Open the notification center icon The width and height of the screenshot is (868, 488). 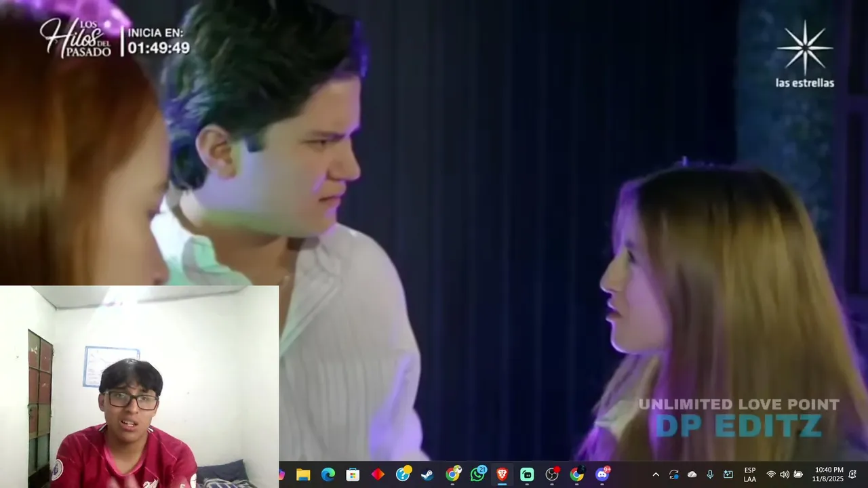click(x=852, y=474)
